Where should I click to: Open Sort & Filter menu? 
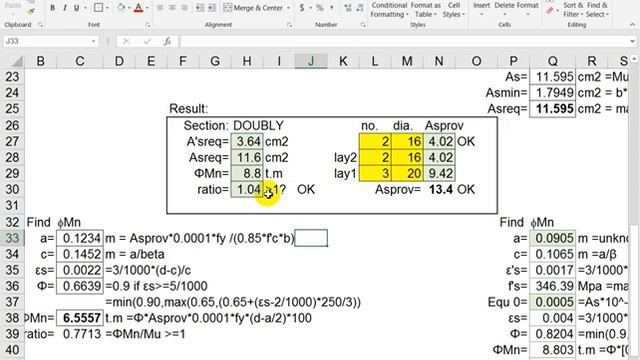572,9
